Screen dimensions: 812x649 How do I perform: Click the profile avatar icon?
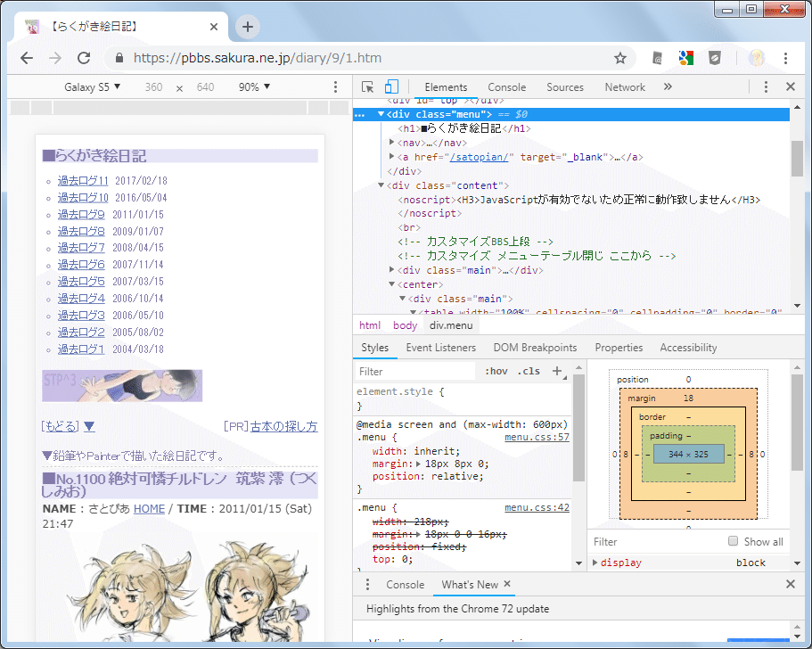tap(757, 58)
